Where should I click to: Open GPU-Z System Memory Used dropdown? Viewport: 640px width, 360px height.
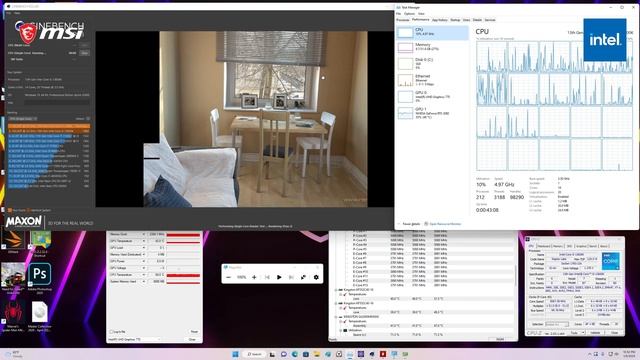tap(143, 281)
